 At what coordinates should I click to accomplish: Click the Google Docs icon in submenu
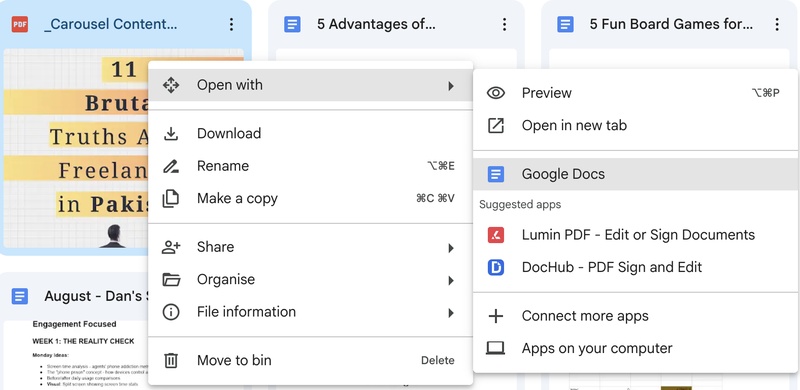click(x=495, y=174)
